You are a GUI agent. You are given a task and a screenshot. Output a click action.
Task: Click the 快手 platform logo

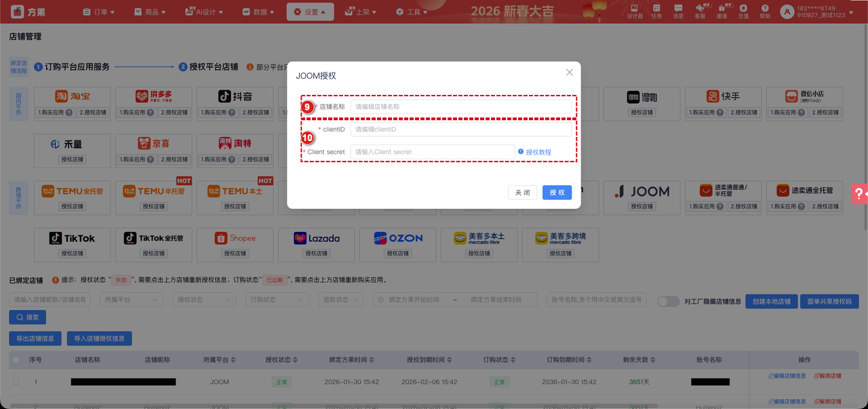(723, 97)
